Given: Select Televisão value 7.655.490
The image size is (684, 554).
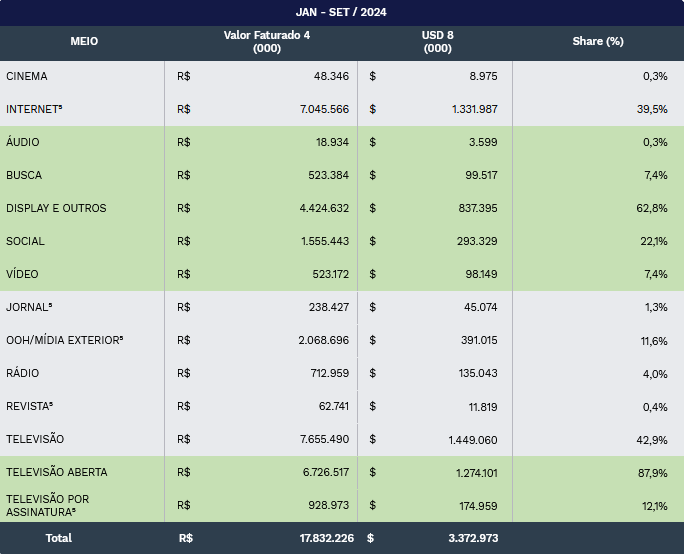Looking at the screenshot, I should click(324, 439).
